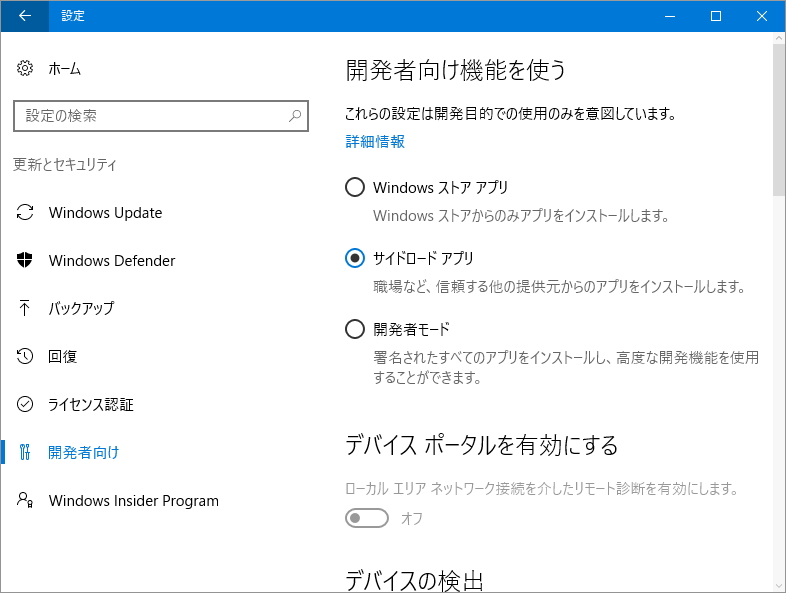The width and height of the screenshot is (786, 593).
Task: Click the Home gear icon
Action: pos(25,68)
